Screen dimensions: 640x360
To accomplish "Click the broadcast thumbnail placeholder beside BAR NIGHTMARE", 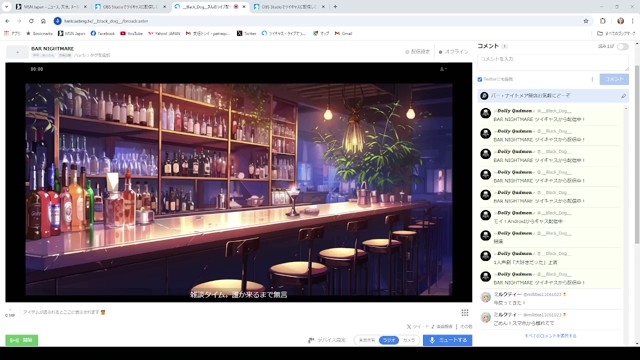I will click(18, 52).
